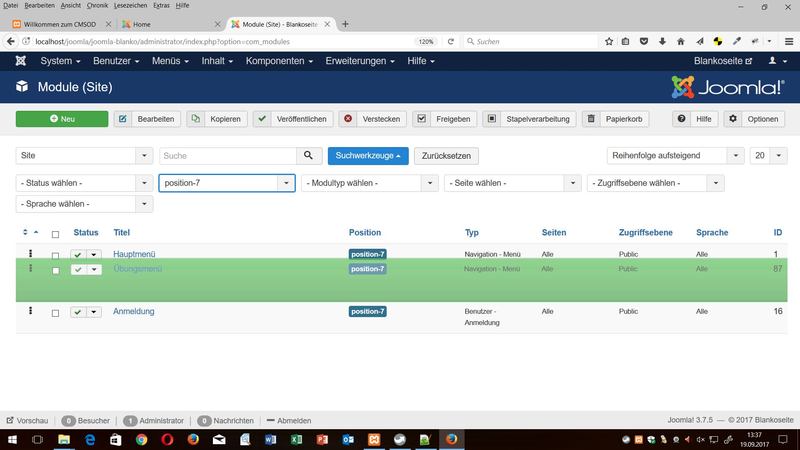Sort the table by the Titel column
The image size is (800, 450).
pyautogui.click(x=121, y=232)
